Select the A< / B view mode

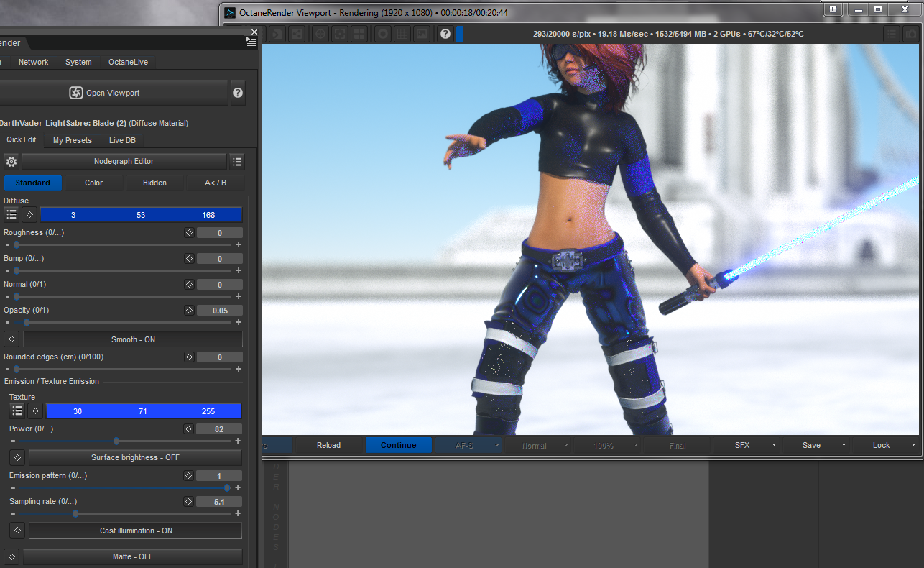[216, 183]
